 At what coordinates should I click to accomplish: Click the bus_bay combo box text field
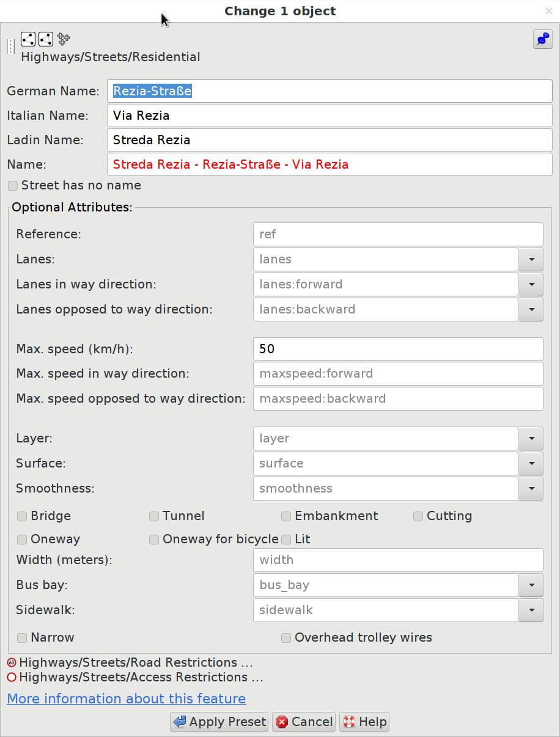386,585
